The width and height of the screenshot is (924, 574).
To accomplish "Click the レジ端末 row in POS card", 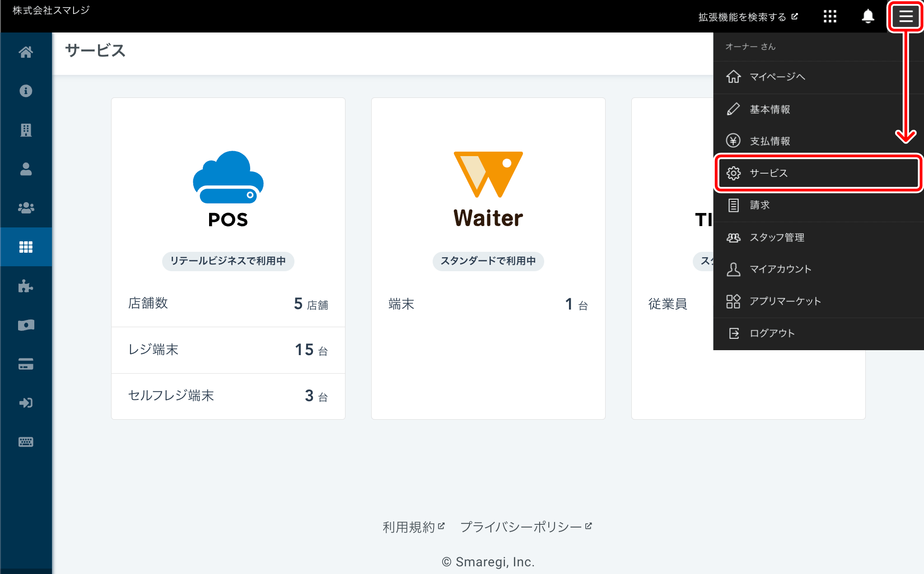I will click(x=228, y=350).
